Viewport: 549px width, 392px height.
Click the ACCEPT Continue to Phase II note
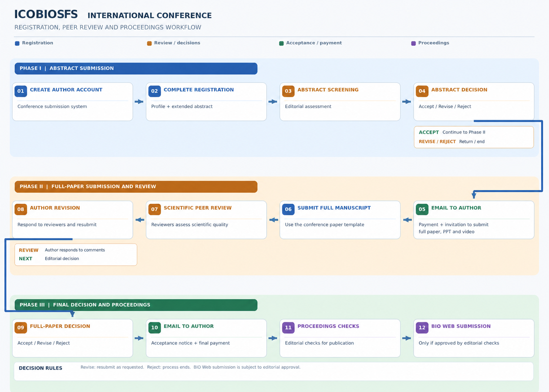point(452,132)
